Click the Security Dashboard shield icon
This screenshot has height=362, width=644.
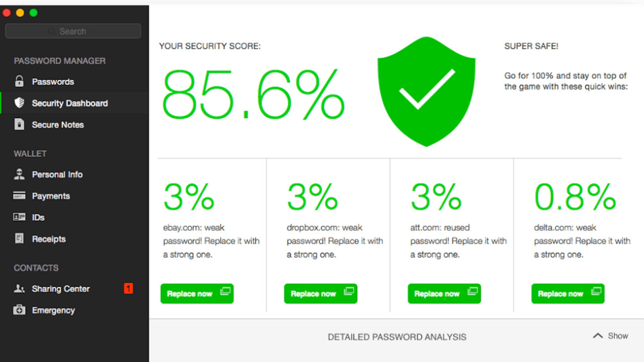tap(19, 103)
